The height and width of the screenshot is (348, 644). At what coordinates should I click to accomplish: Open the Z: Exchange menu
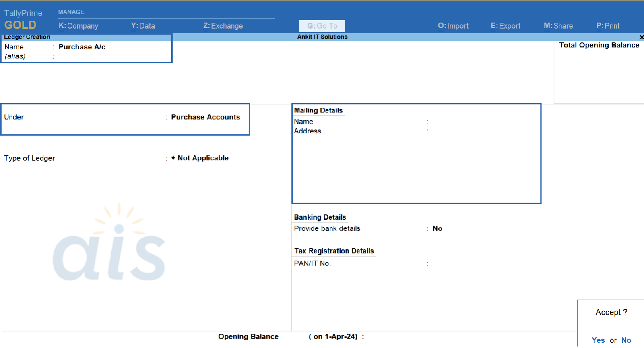(x=223, y=26)
